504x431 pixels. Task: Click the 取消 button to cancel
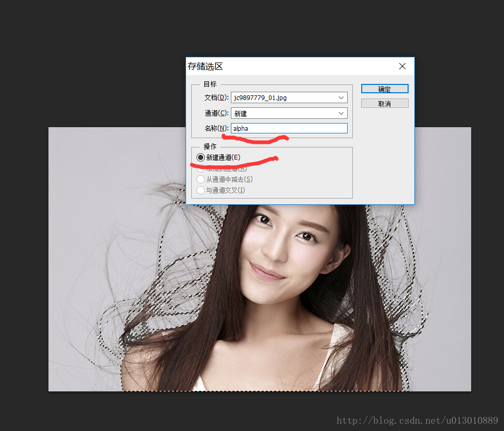[385, 104]
